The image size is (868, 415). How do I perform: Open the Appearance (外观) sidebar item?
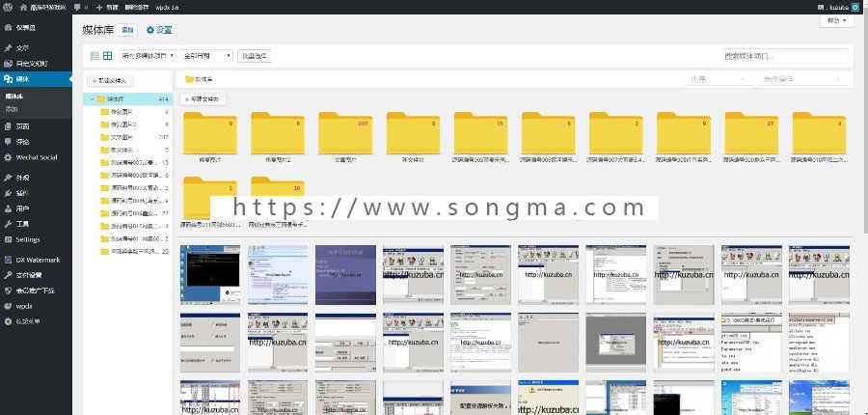click(x=36, y=178)
